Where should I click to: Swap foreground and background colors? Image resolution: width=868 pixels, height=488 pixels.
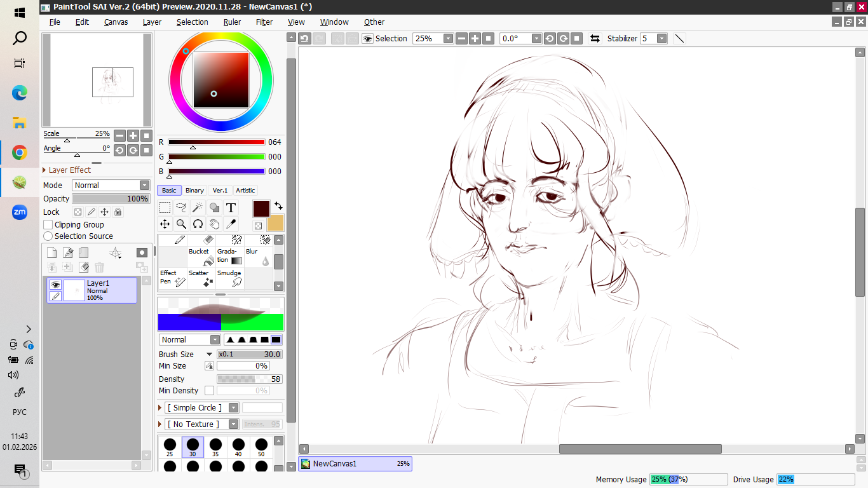(278, 206)
